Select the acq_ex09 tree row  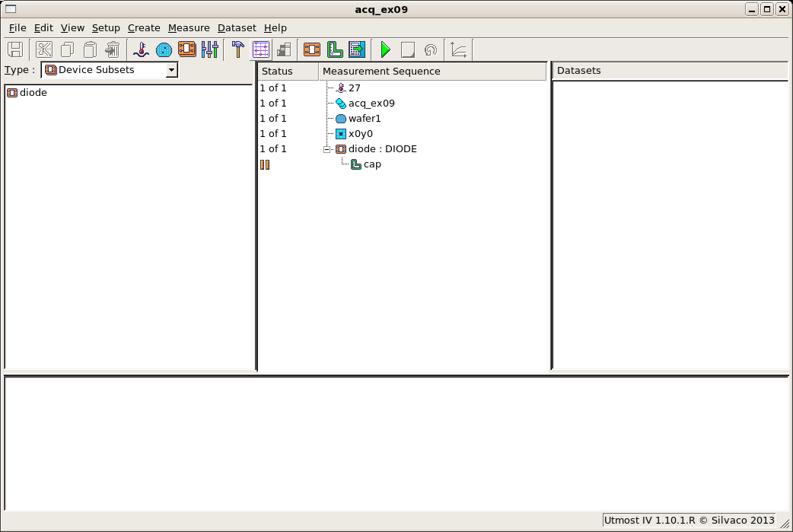[x=371, y=104]
